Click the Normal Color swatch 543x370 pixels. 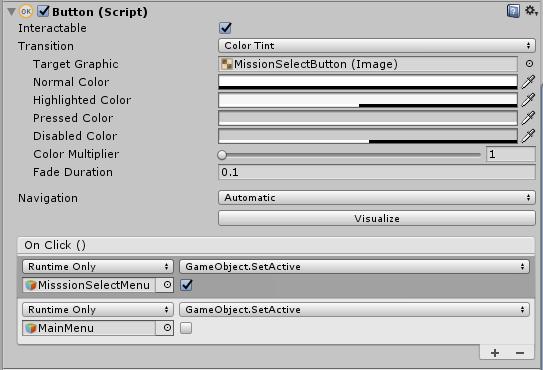pos(368,82)
